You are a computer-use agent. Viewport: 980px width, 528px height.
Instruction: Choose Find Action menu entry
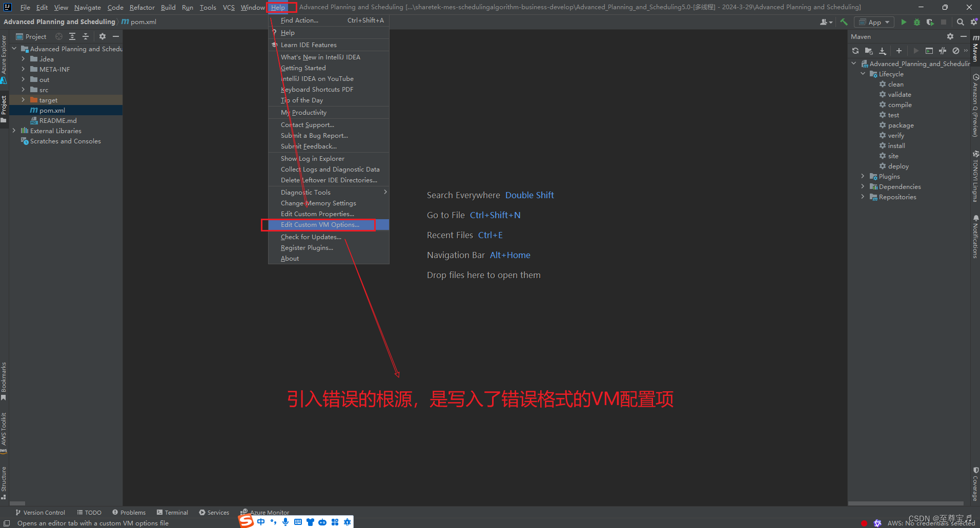(x=329, y=20)
